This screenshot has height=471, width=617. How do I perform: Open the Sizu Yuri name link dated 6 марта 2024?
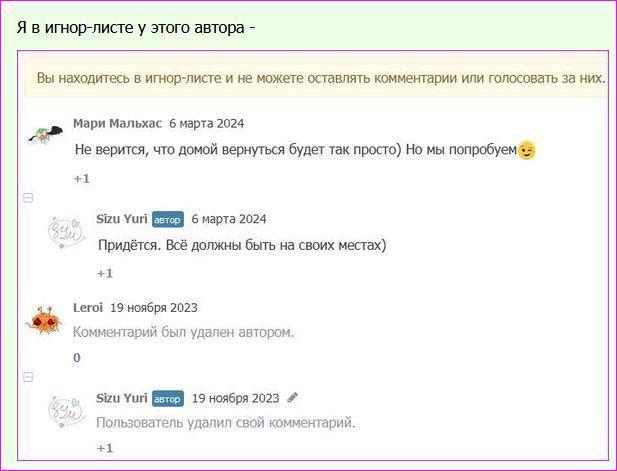tap(121, 219)
